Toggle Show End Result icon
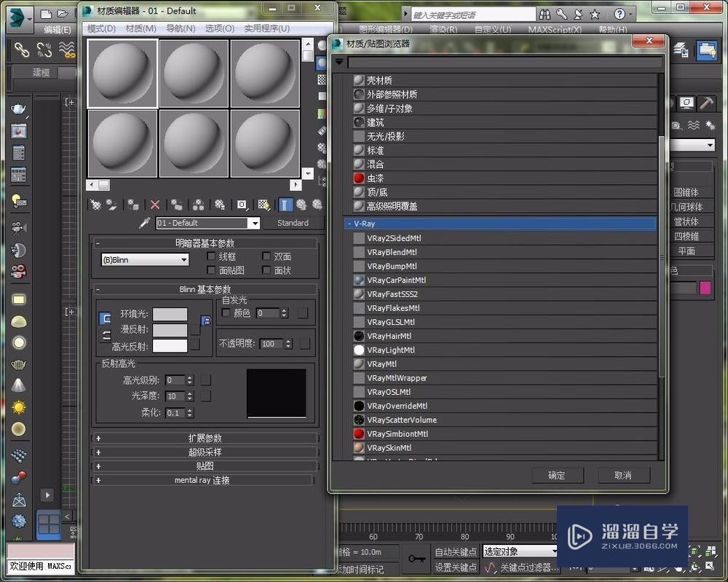 (x=285, y=205)
